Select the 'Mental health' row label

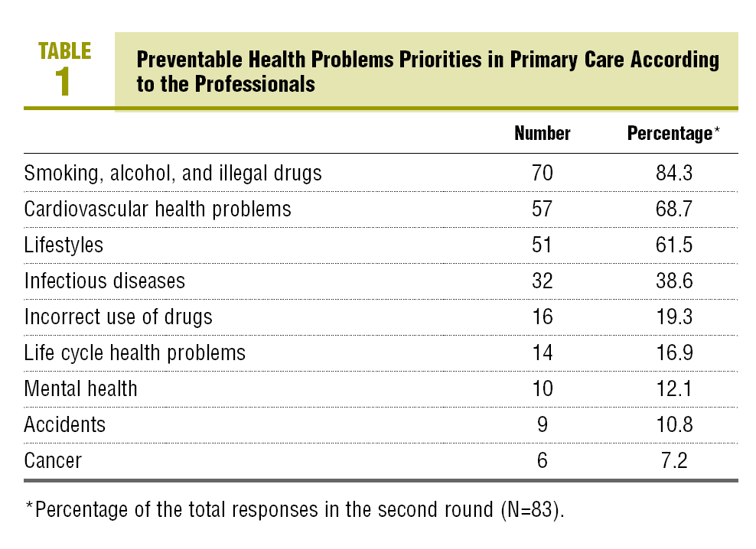tap(81, 388)
